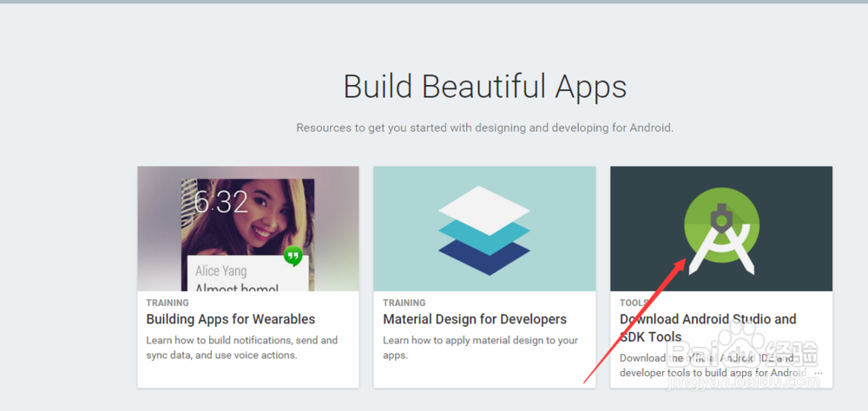868x411 pixels.
Task: Open Download Android Studio and SDK Tools
Action: [x=708, y=328]
